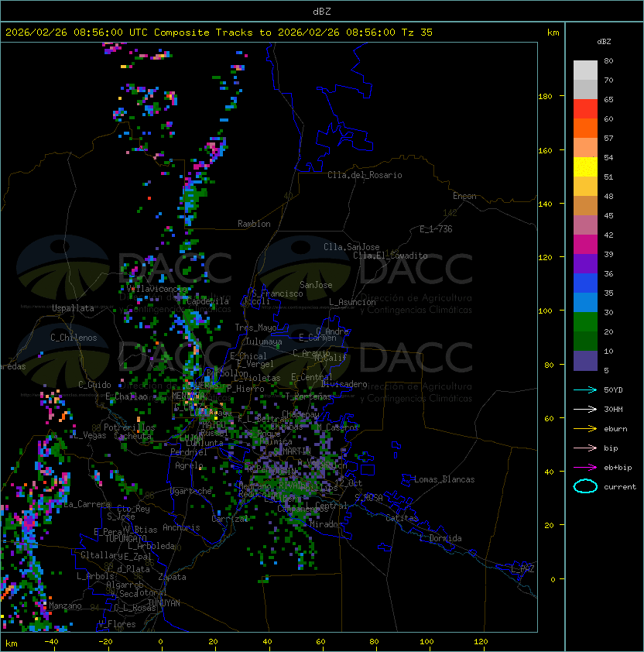This screenshot has height=652, width=644.
Task: Click the Potrerillos place label
Action: 129,427
